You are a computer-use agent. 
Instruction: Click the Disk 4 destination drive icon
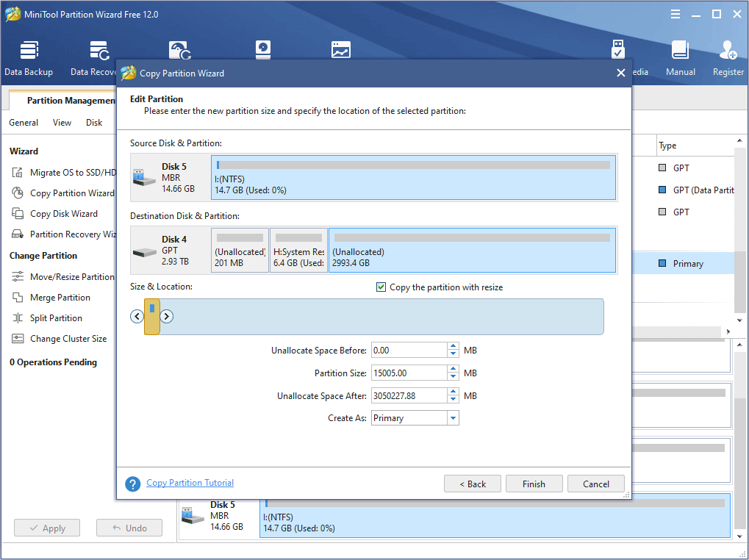144,252
